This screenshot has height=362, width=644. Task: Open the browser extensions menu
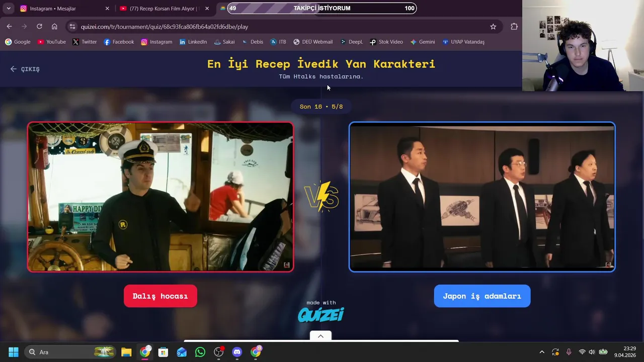pos(514,27)
